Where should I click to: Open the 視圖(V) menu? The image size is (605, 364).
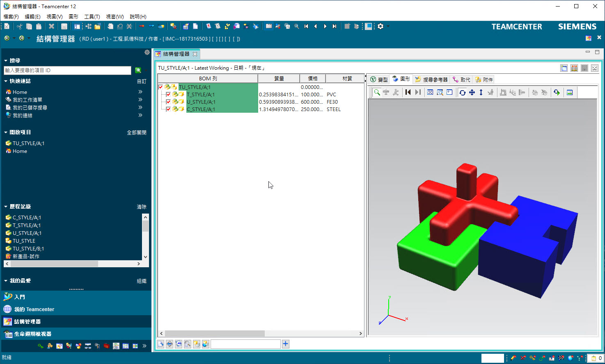click(55, 16)
